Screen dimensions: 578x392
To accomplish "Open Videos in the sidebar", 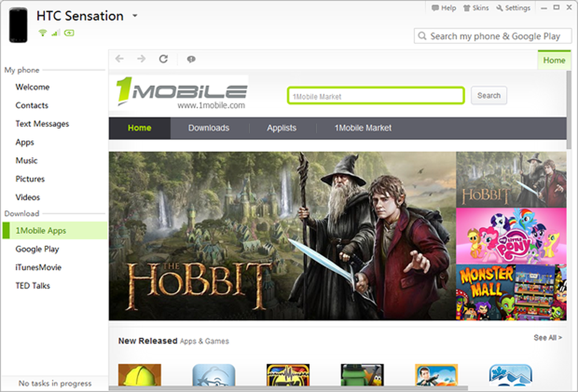I will pyautogui.click(x=28, y=197).
